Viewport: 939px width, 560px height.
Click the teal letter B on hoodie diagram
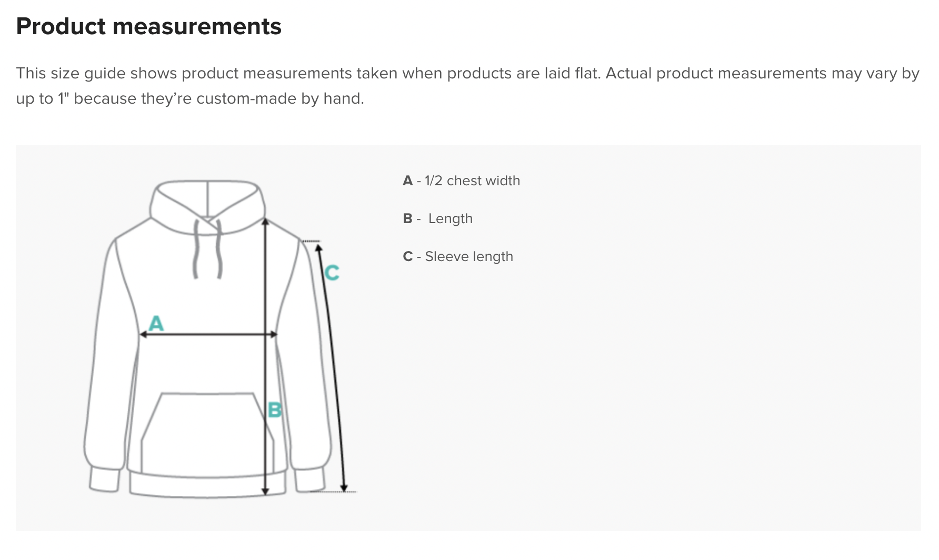[x=275, y=409]
